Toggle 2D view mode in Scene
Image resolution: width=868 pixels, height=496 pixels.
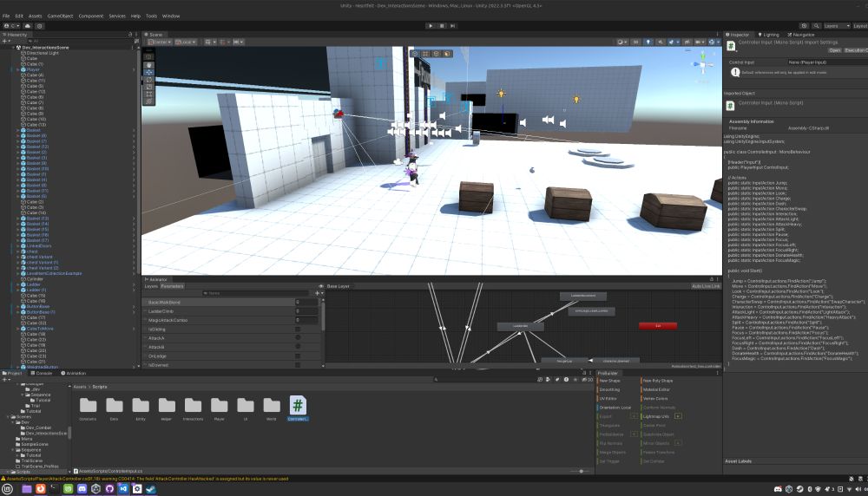636,42
